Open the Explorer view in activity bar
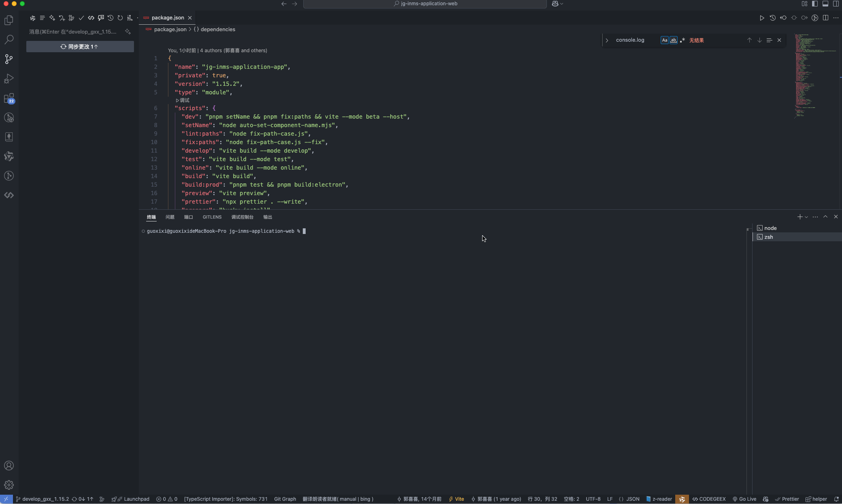This screenshot has width=842, height=504. (9, 20)
